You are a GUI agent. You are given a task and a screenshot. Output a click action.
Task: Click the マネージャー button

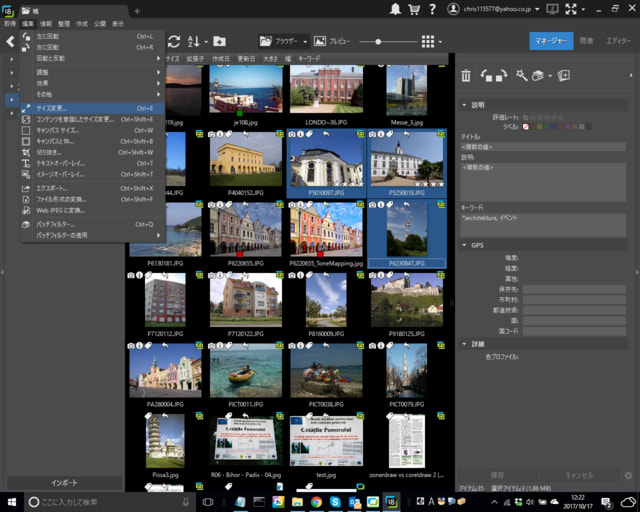[x=551, y=41]
